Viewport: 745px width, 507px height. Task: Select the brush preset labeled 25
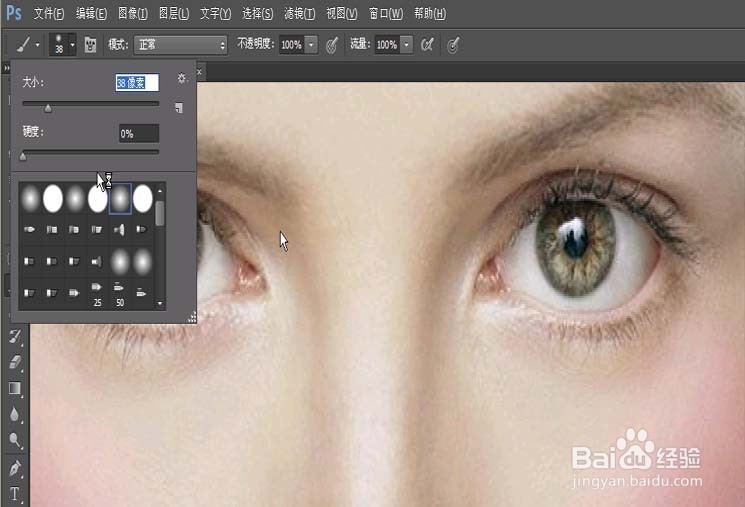tap(97, 294)
